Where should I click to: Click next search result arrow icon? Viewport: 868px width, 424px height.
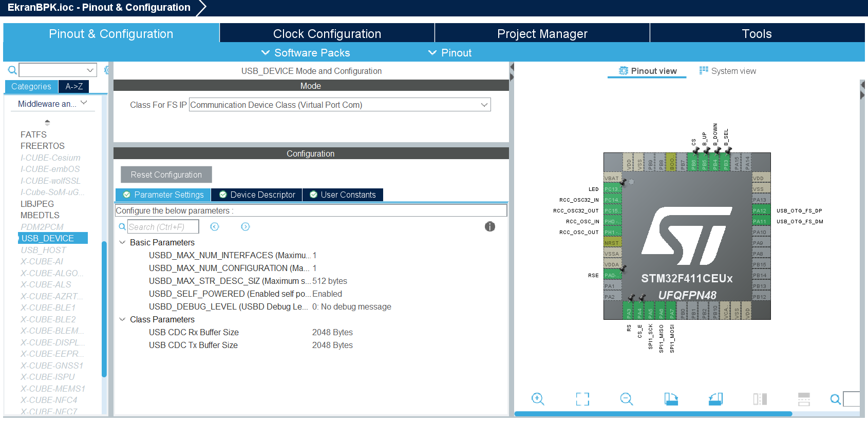coord(246,226)
